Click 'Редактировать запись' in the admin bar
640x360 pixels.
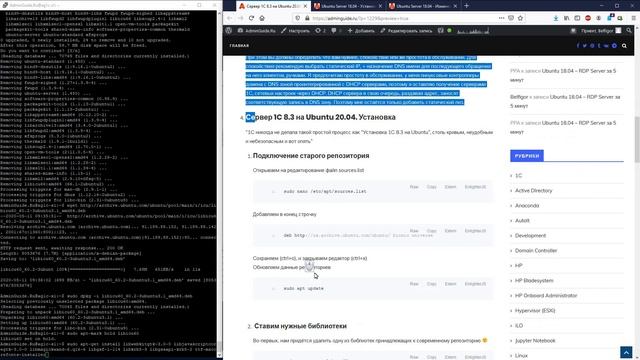(406, 31)
